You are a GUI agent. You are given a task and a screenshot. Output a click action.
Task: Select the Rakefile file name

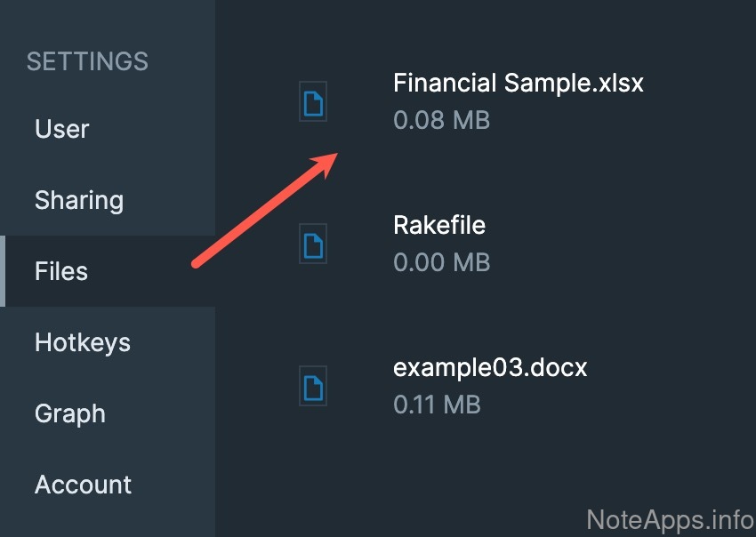click(x=439, y=225)
